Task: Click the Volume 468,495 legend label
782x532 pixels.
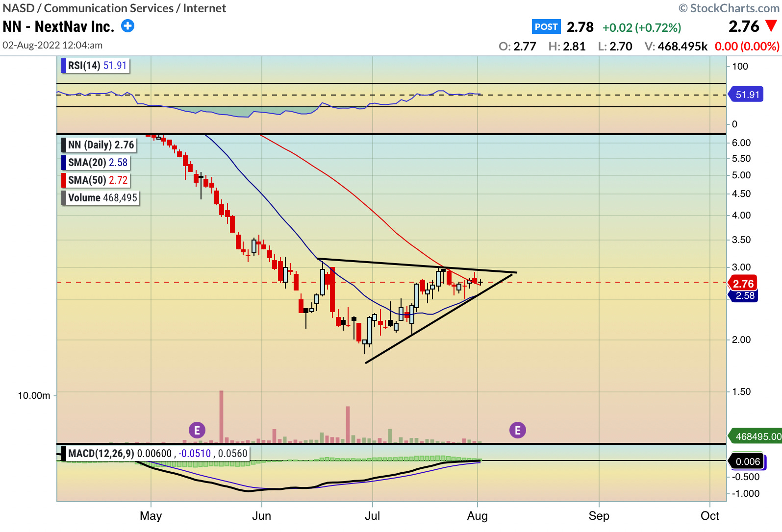Action: point(101,198)
